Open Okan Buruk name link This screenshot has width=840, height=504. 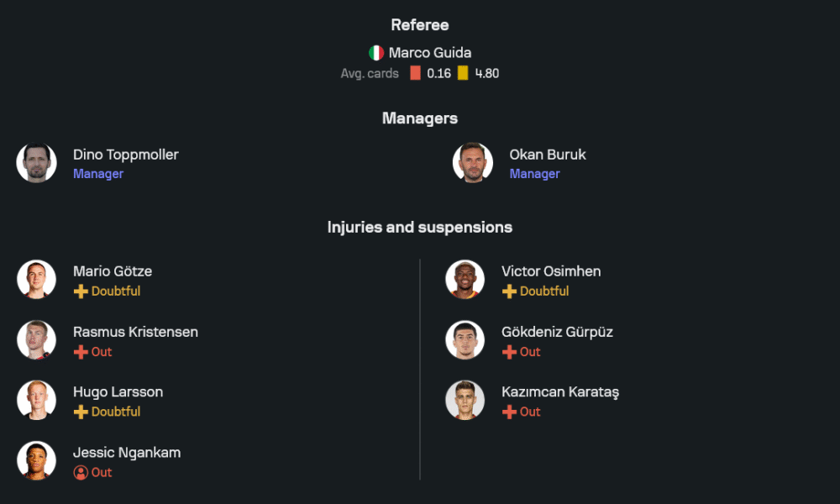click(547, 155)
